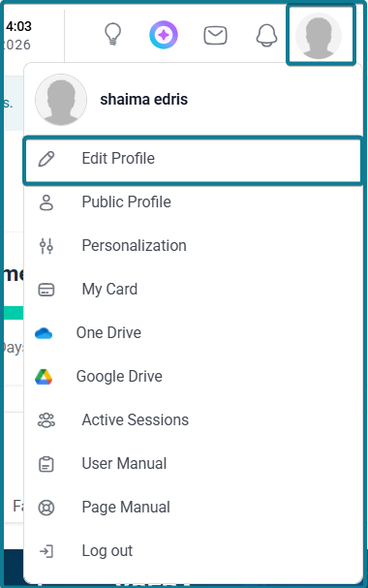368x588 pixels.
Task: Click the lightbulb ideas icon
Action: 112,35
